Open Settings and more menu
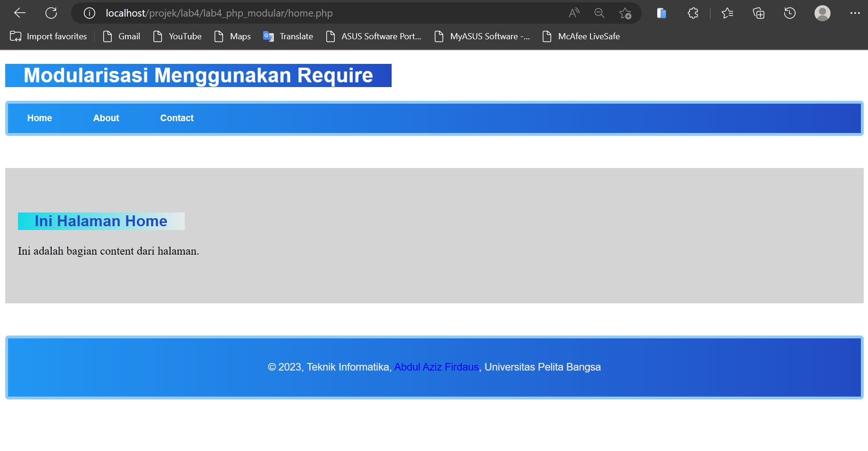 click(x=855, y=13)
